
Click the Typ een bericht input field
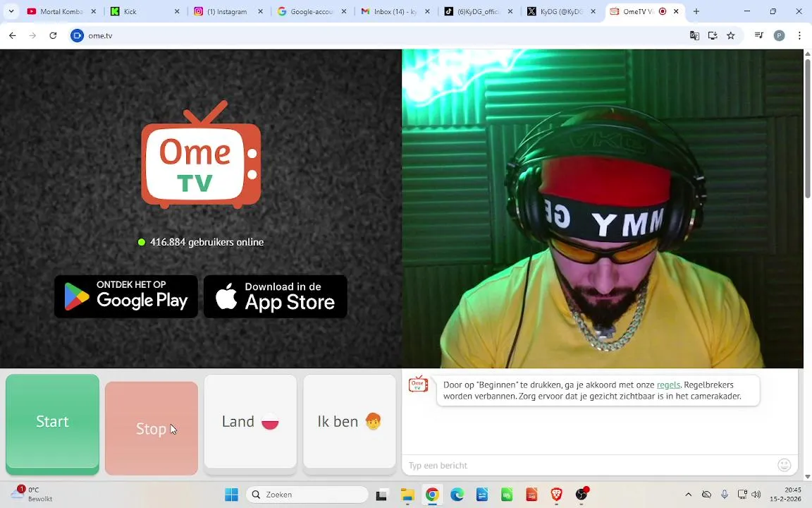pos(591,466)
